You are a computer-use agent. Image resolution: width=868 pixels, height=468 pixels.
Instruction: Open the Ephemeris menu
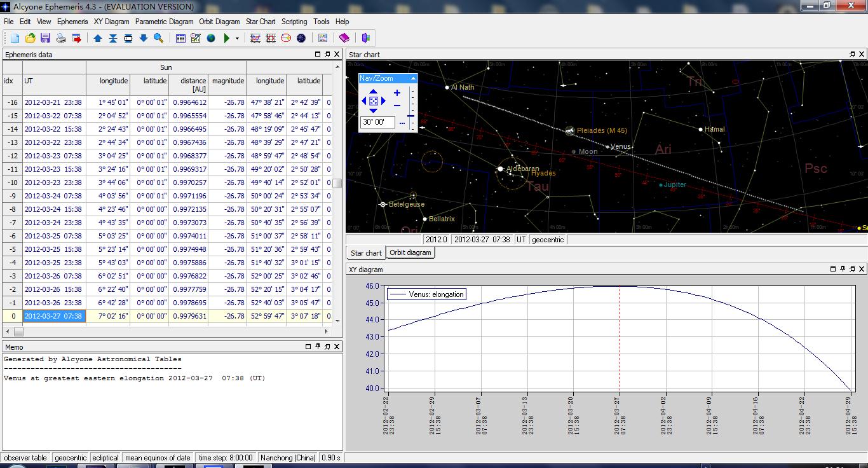pyautogui.click(x=72, y=22)
